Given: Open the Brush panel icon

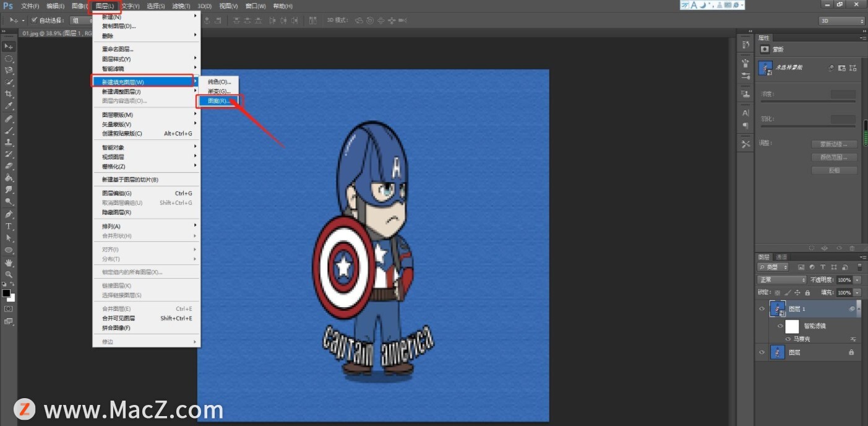Looking at the screenshot, I should [746, 63].
